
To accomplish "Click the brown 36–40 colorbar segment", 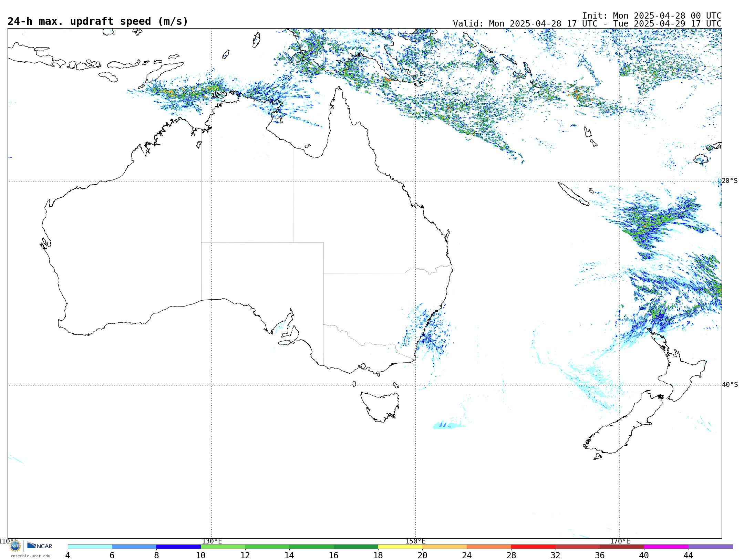I will point(622,547).
